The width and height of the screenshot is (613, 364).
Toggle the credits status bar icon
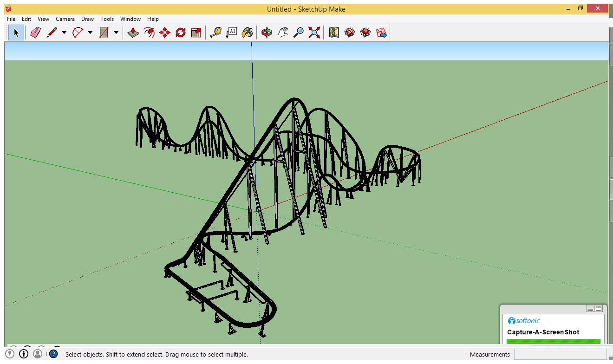24,354
